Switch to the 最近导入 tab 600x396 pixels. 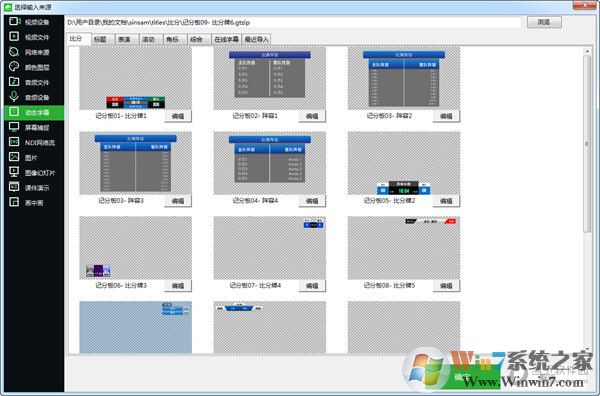257,39
